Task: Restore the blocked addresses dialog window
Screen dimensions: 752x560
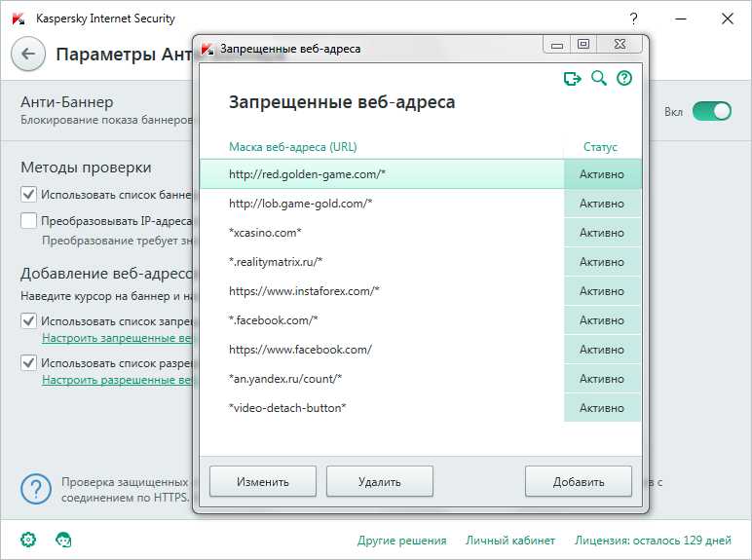Action: pos(583,44)
